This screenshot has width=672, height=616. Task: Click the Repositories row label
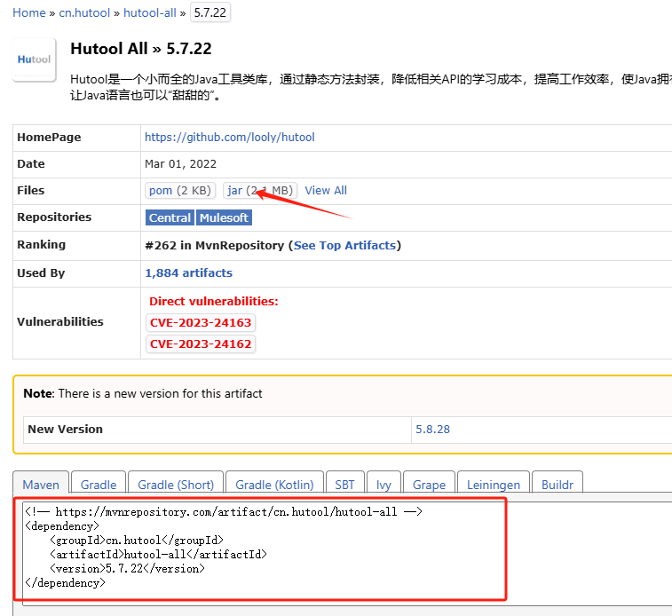point(54,217)
